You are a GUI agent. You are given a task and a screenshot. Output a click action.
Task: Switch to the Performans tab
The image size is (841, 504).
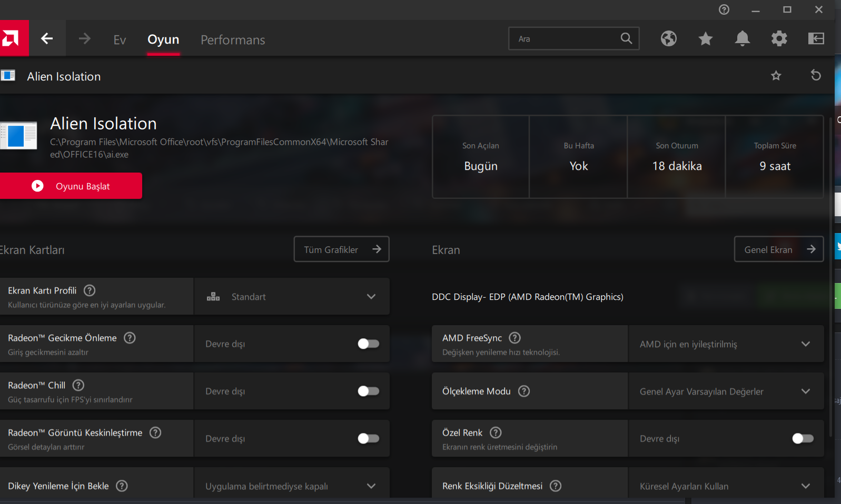click(x=233, y=40)
